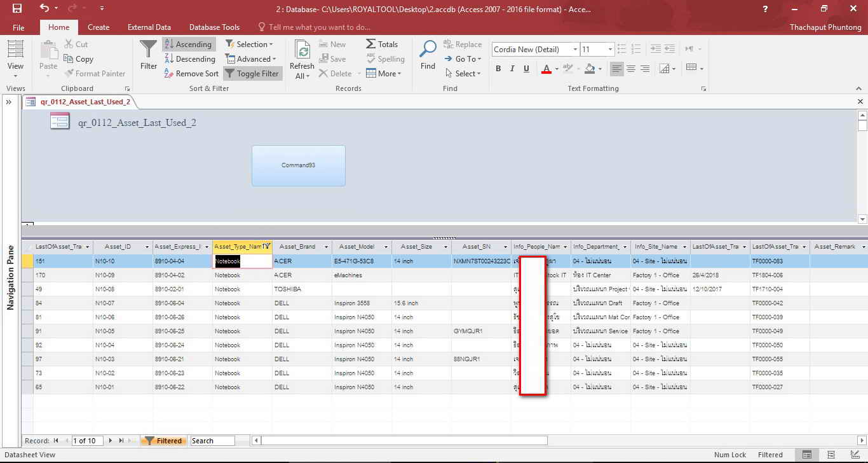Open the View button in the ribbon
The height and width of the screenshot is (463, 868).
(15, 59)
